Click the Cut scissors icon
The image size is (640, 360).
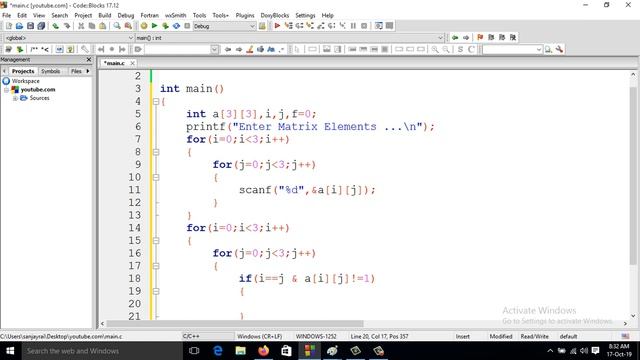tap(81, 26)
